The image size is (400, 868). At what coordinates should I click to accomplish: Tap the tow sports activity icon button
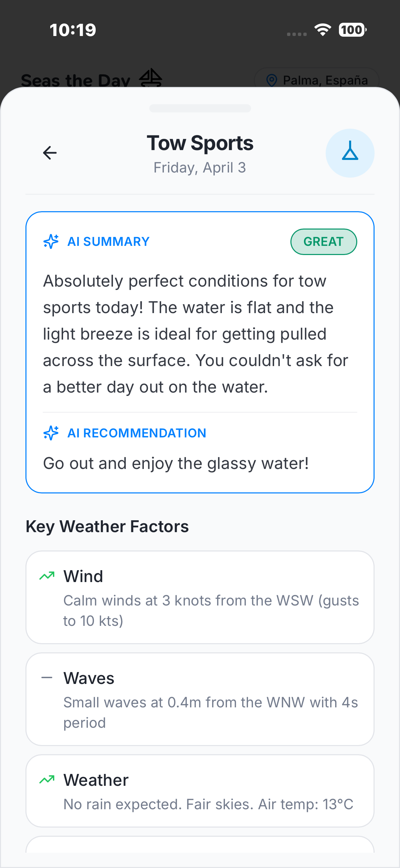(x=350, y=153)
